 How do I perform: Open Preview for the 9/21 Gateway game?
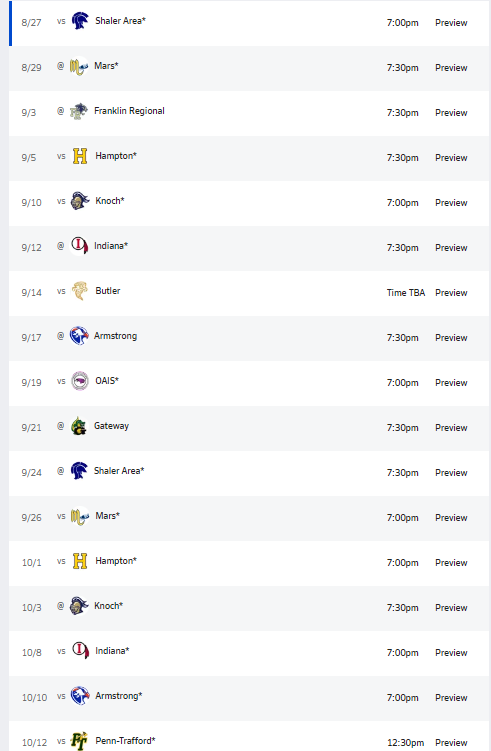[451, 428]
